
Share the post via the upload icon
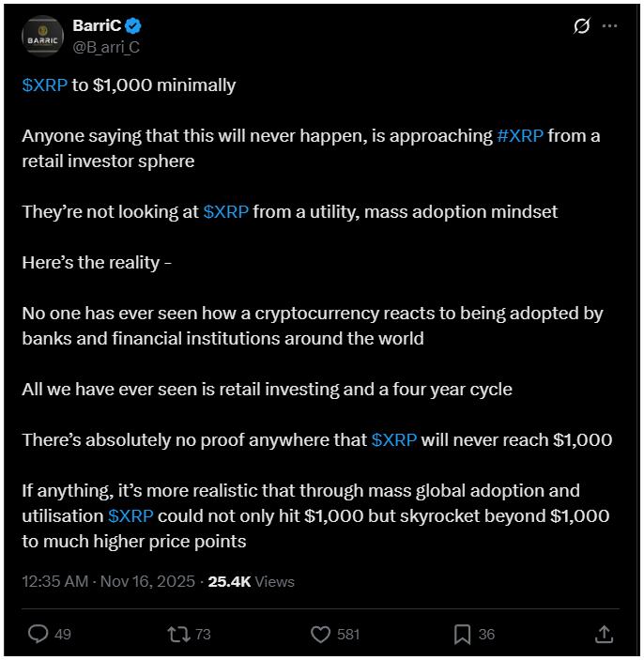(606, 635)
